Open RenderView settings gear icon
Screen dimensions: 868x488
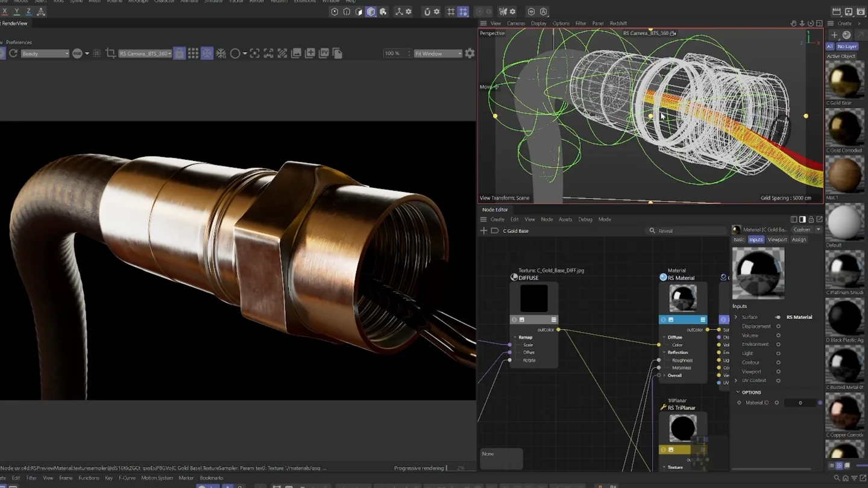[470, 54]
